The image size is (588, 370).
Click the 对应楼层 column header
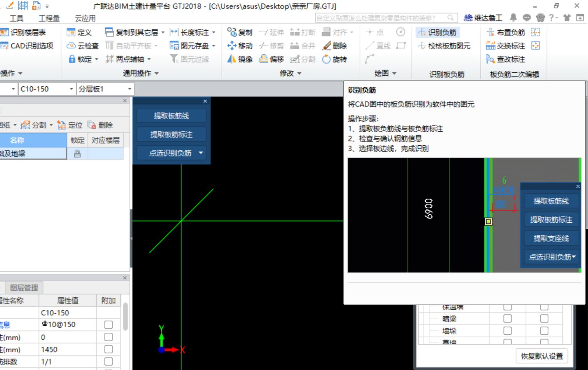[x=105, y=140]
